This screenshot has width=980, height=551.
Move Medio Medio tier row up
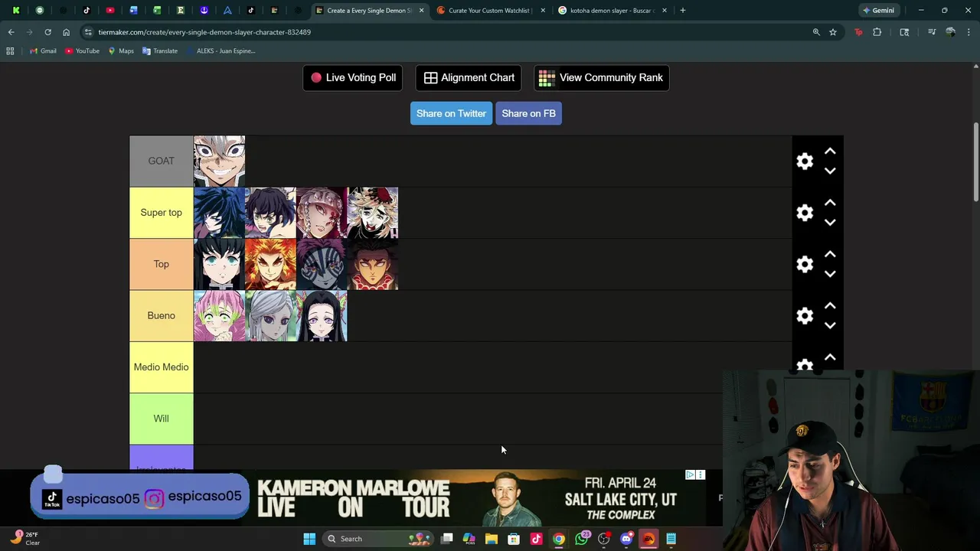point(830,357)
